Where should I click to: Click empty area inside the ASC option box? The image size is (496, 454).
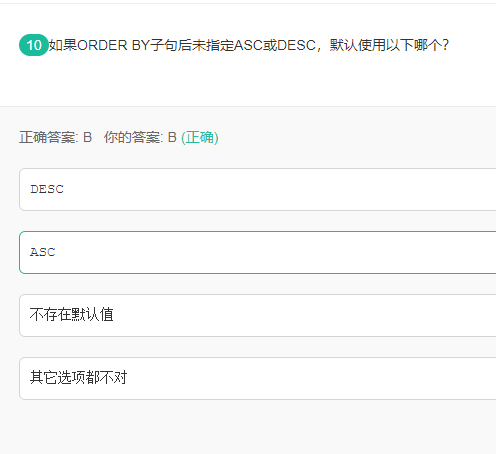point(267,252)
